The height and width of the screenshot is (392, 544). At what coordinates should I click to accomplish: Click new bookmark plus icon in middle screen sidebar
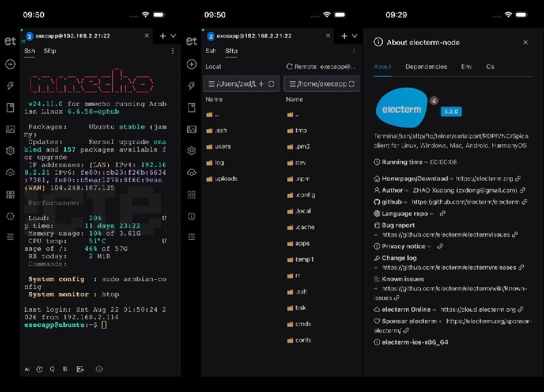coord(192,64)
